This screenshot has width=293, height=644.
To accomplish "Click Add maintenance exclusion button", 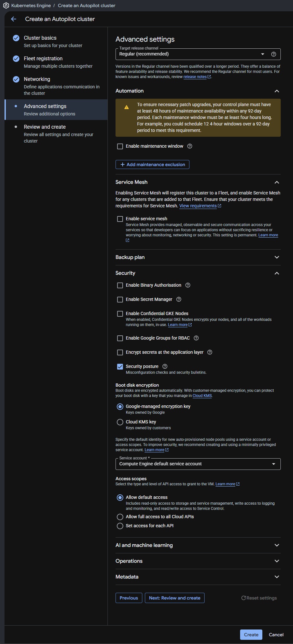I will (152, 164).
